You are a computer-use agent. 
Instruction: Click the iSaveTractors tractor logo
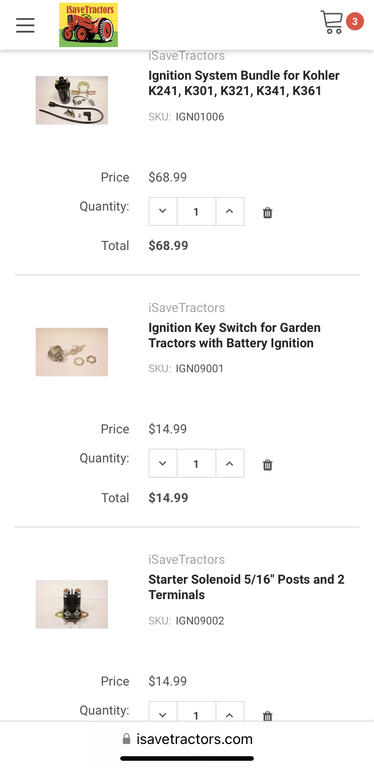[x=89, y=24]
